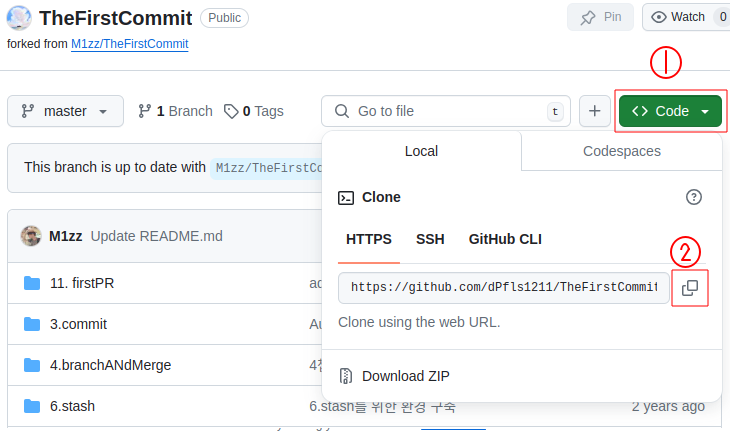Select the SSH clone tab
Screen dimensions: 730x444
(430, 239)
